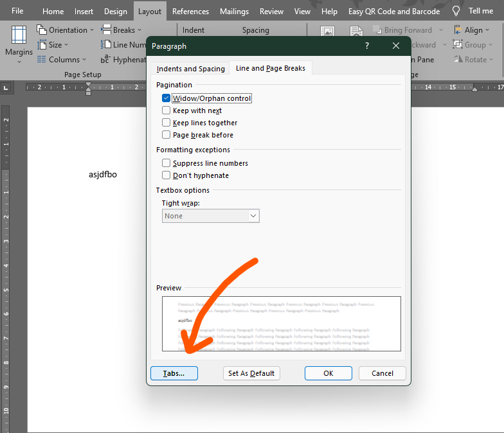Screen dimensions: 504x433
Task: Enable Keep lines together
Action: [166, 122]
